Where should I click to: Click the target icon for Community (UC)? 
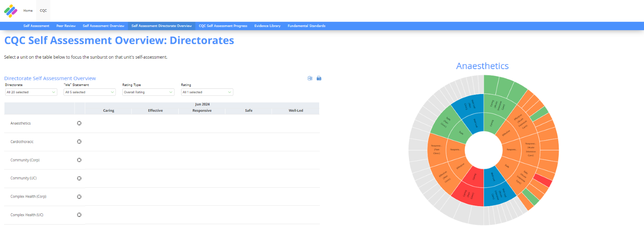click(79, 178)
